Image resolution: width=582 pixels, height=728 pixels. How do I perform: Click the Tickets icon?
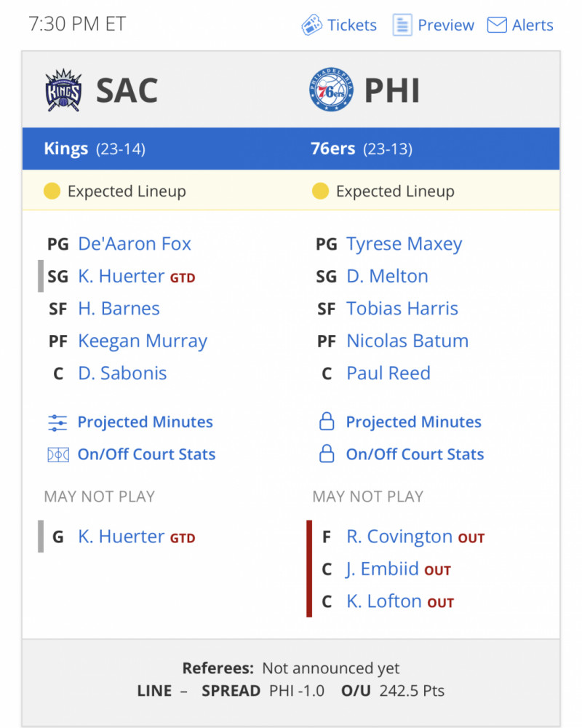[311, 25]
